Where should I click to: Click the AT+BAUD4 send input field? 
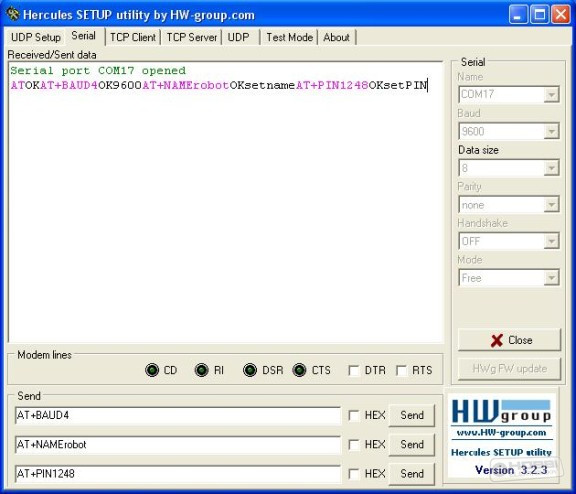point(178,415)
